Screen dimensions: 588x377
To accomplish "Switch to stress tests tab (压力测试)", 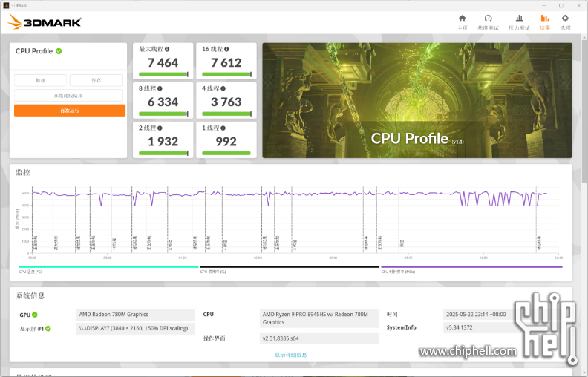I will pos(519,23).
